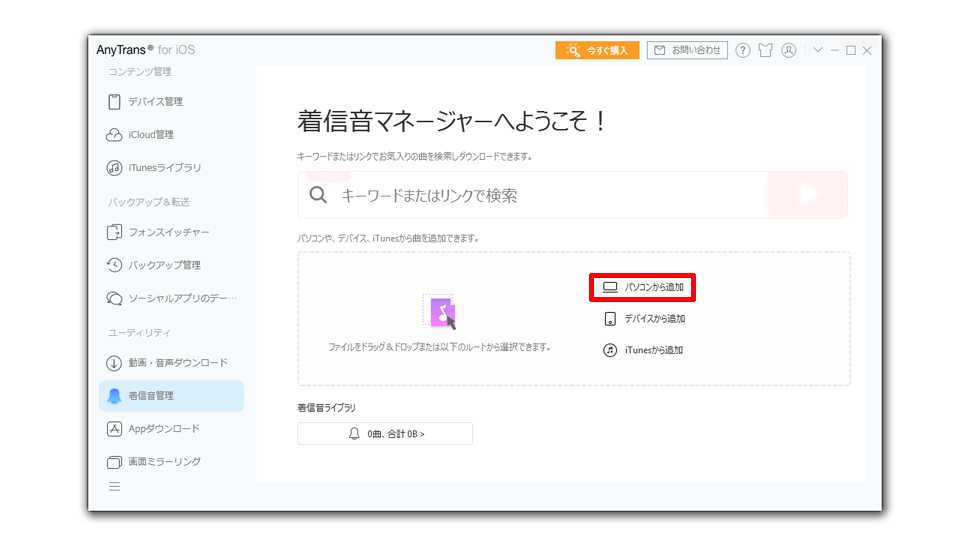Click the music disc icon beside iTunesライブラリ
The image size is (960, 540).
[x=114, y=168]
